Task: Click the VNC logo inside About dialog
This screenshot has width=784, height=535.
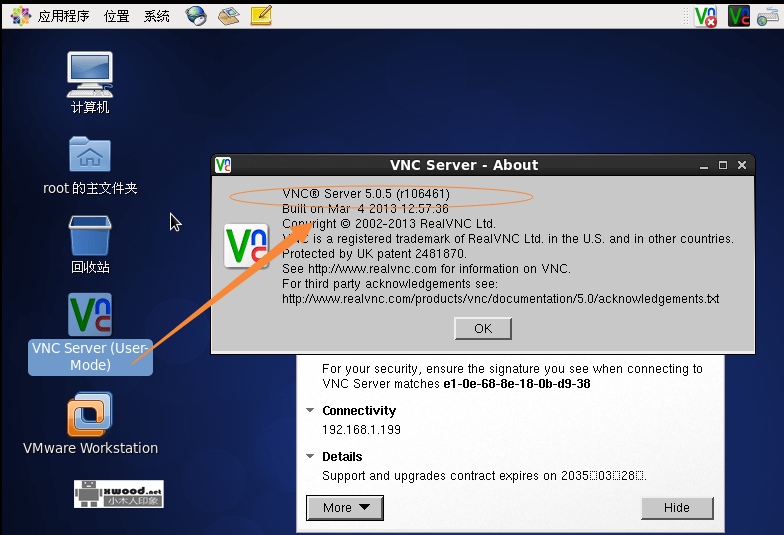Action: pyautogui.click(x=246, y=246)
